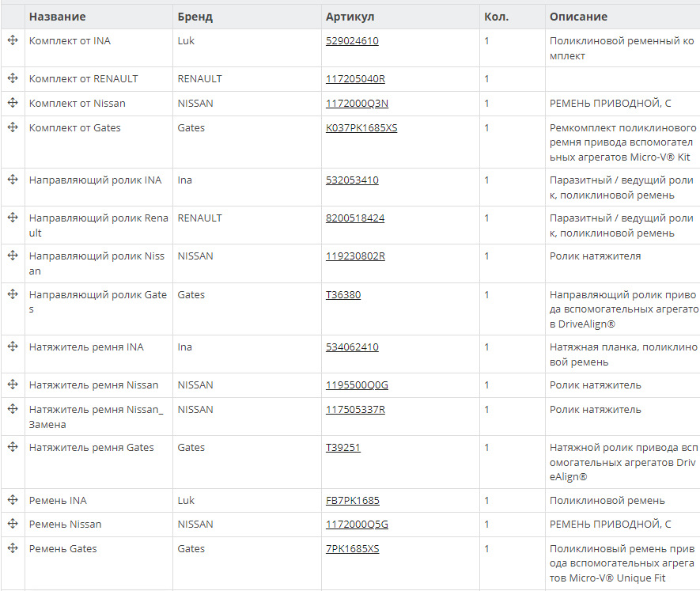
Task: Open part number T36380
Action: (343, 295)
